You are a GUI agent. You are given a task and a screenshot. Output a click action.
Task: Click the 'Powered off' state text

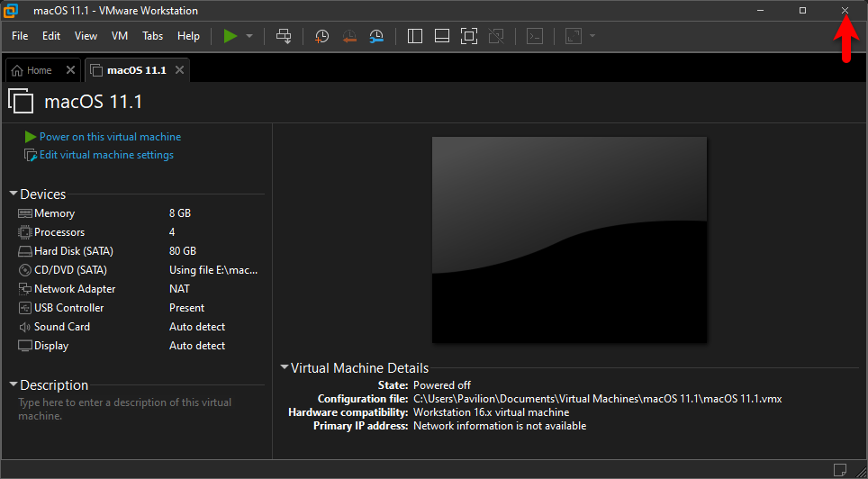(x=442, y=384)
